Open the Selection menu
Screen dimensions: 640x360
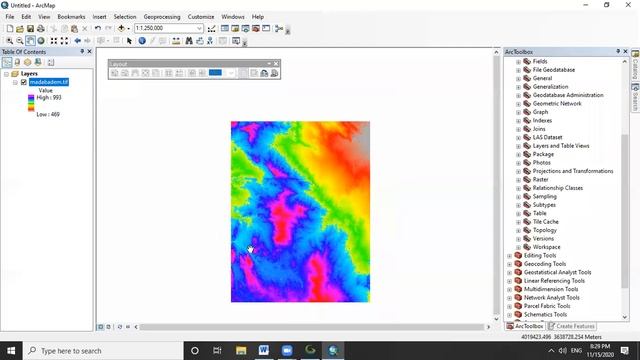(125, 17)
